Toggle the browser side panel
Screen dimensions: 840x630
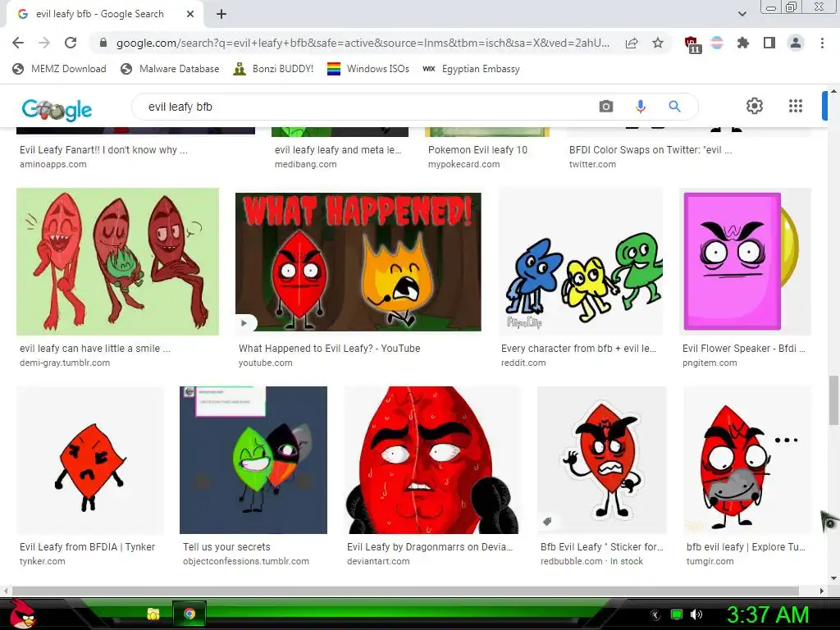(x=769, y=43)
